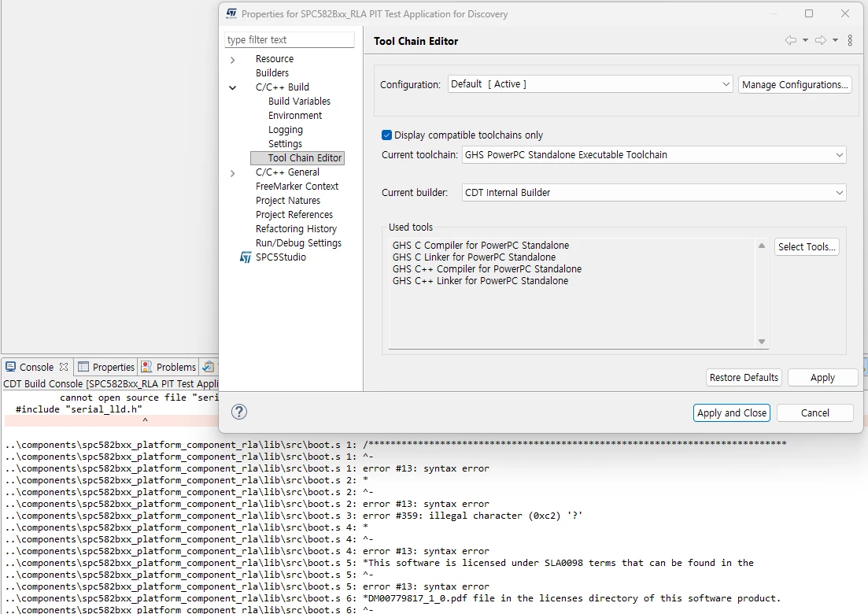Click the Apply and Close button
This screenshot has height=614, width=868.
(x=731, y=412)
